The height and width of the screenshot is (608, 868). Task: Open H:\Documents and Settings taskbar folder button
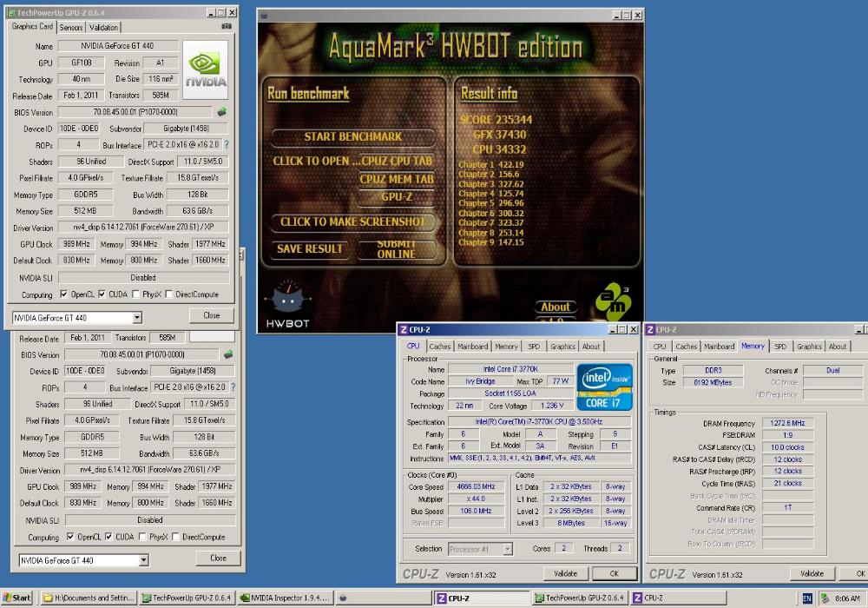coord(89,598)
